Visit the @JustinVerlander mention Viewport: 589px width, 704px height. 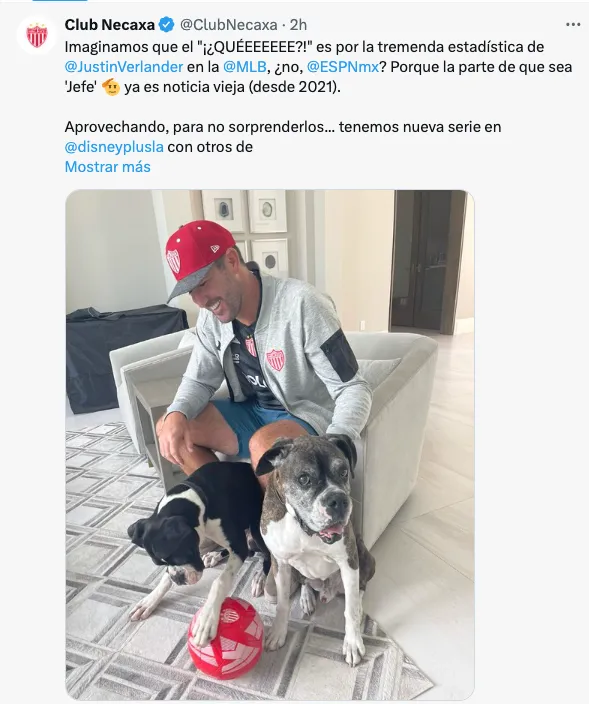click(124, 67)
